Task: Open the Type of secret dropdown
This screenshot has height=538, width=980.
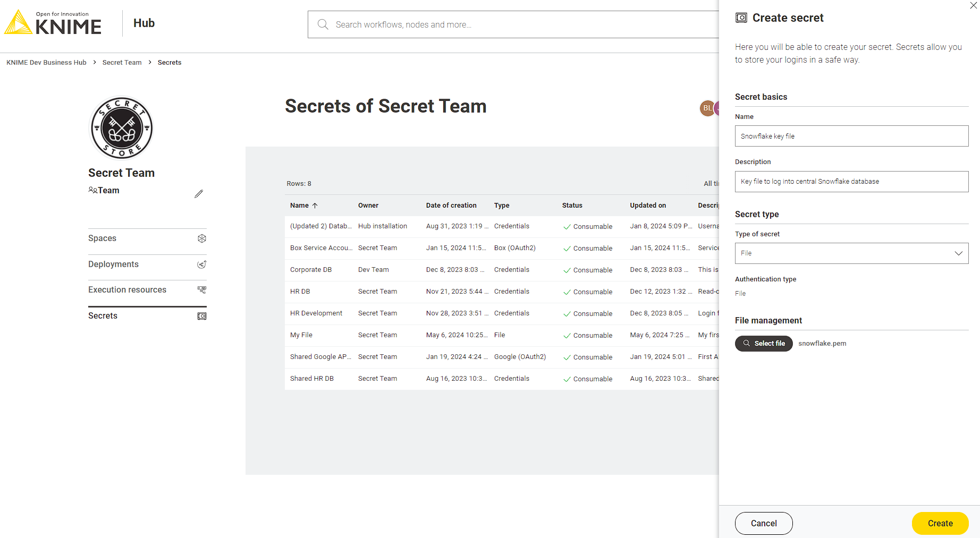Action: tap(851, 253)
